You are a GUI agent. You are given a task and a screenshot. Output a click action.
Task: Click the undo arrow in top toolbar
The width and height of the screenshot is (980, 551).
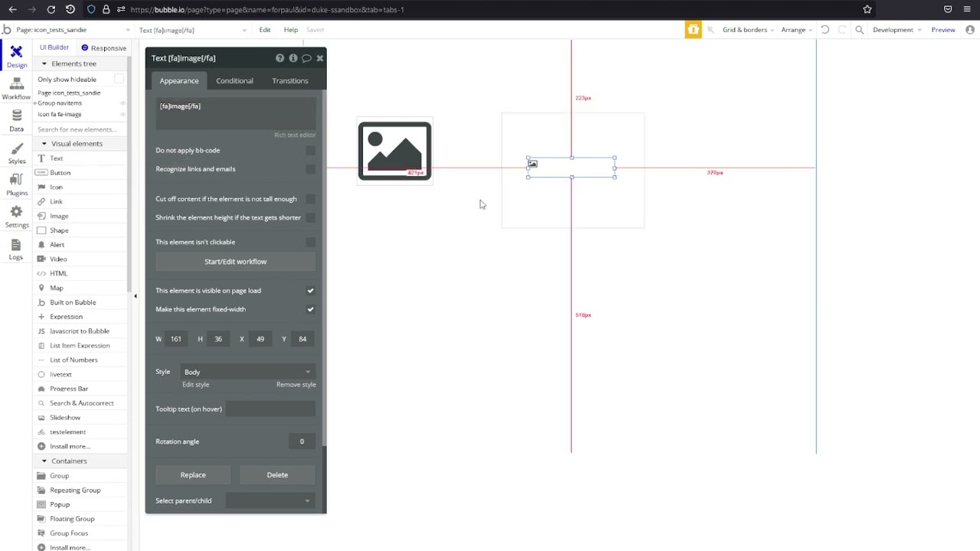[x=825, y=30]
